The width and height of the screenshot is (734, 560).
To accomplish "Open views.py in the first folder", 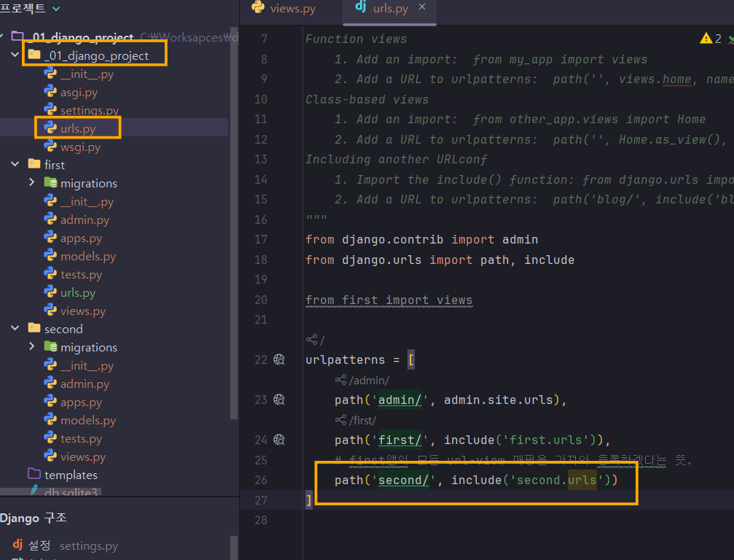I will pos(83,311).
